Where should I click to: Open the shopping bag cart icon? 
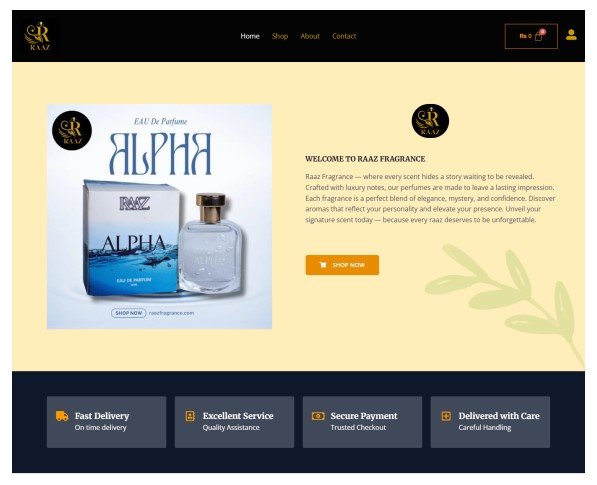(539, 35)
